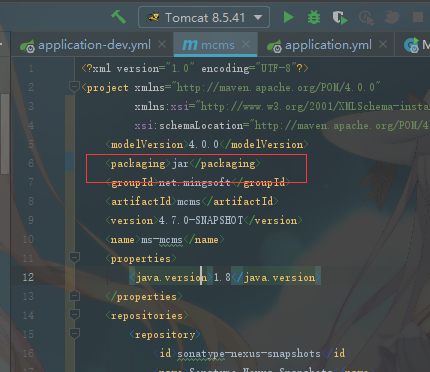Switch to the application-dev.yml tab

click(x=94, y=45)
